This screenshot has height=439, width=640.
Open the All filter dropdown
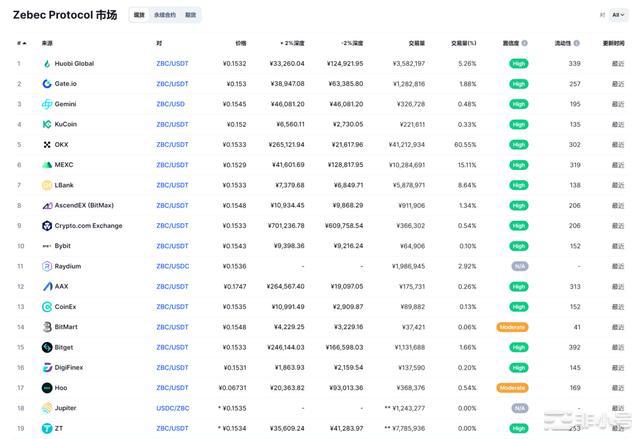click(618, 15)
